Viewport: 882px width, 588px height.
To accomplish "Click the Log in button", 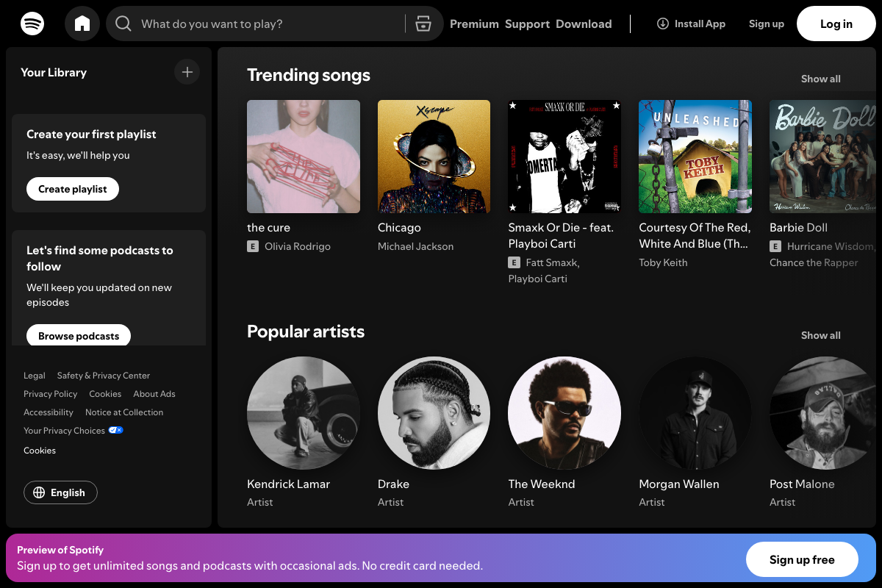I will [836, 24].
